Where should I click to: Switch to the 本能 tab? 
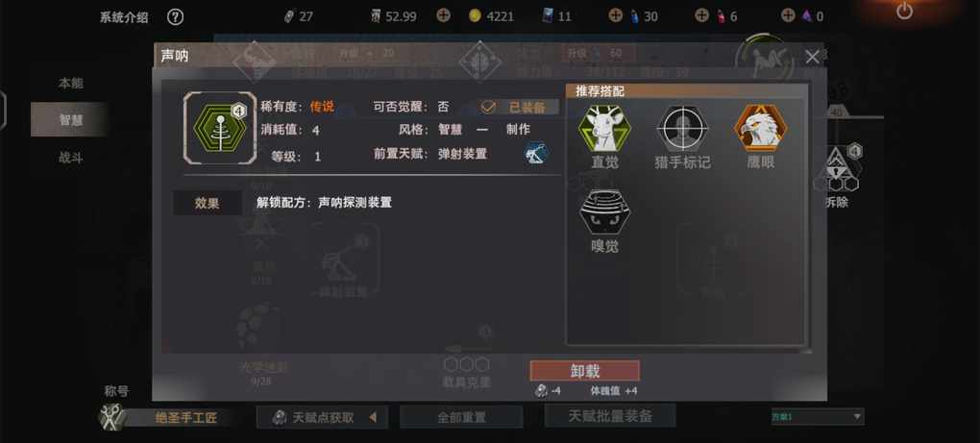(71, 83)
